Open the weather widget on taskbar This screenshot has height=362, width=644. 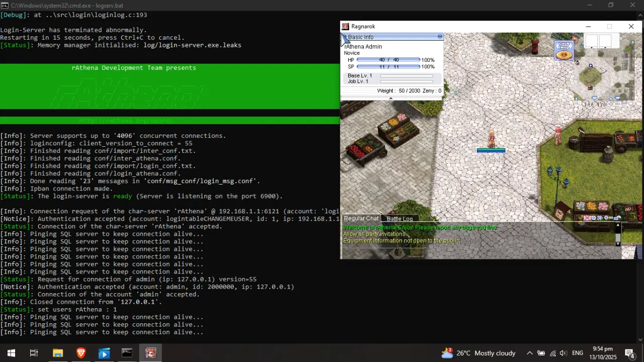[478, 353]
